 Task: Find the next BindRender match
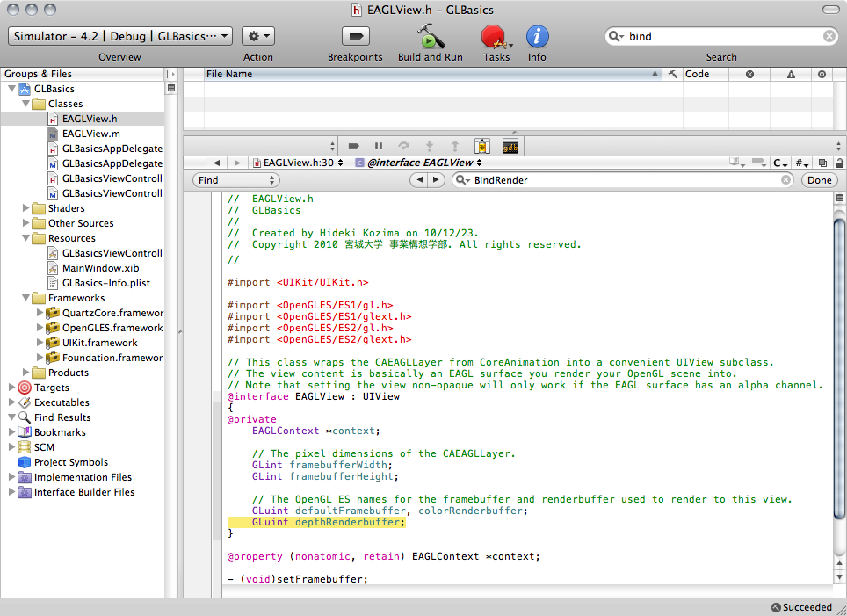click(437, 180)
